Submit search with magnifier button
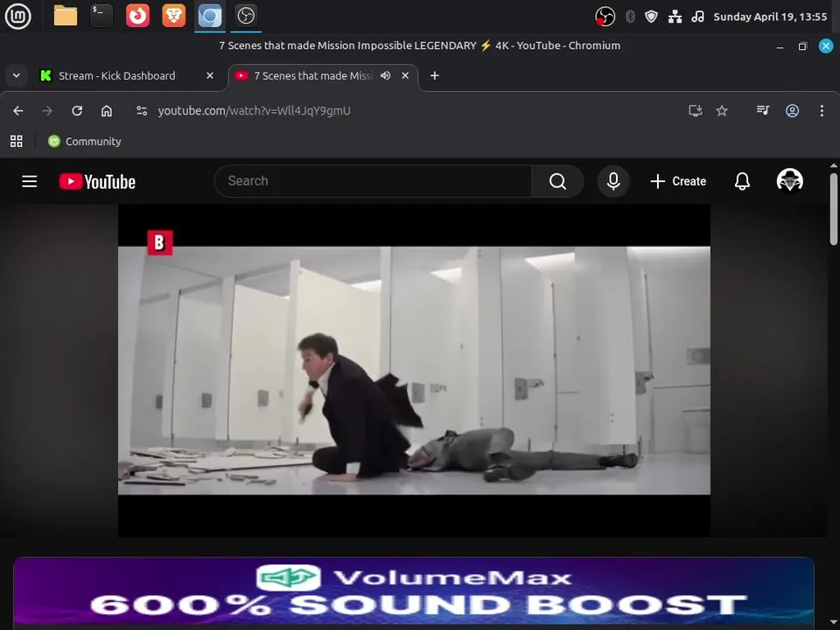This screenshot has width=840, height=630. [x=557, y=181]
